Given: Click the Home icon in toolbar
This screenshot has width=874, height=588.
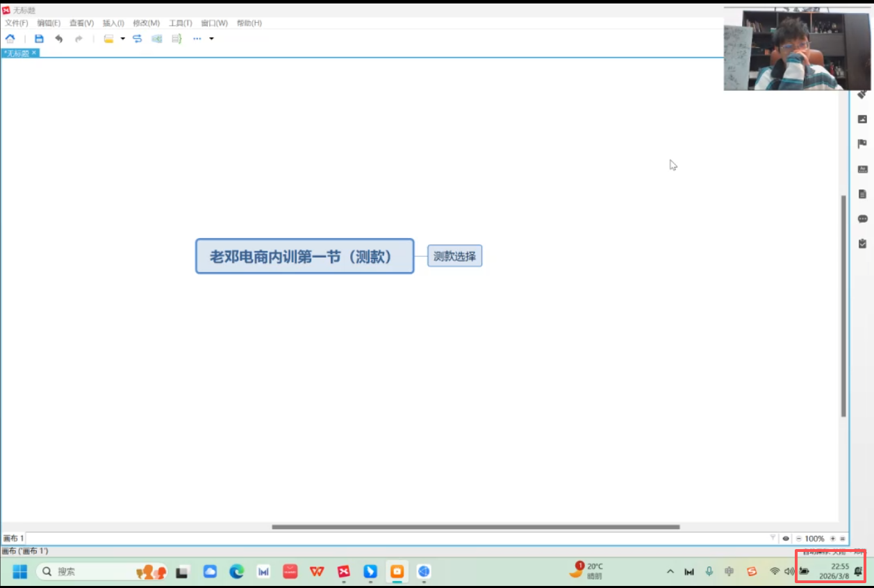Looking at the screenshot, I should coord(10,39).
